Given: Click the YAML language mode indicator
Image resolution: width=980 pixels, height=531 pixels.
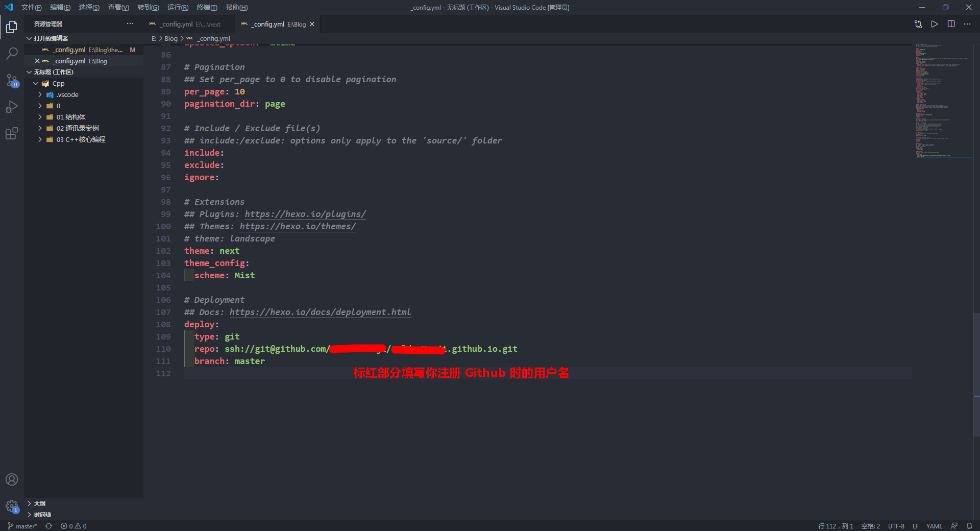Looking at the screenshot, I should click(x=934, y=526).
